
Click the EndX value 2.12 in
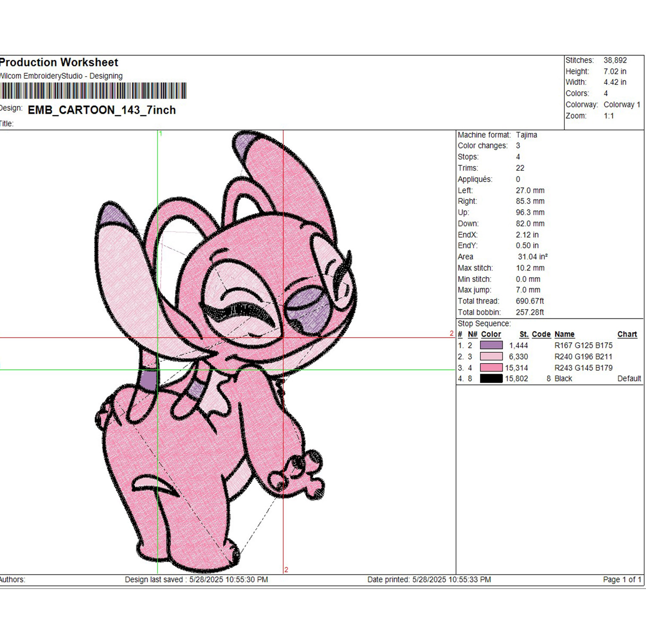click(x=527, y=234)
